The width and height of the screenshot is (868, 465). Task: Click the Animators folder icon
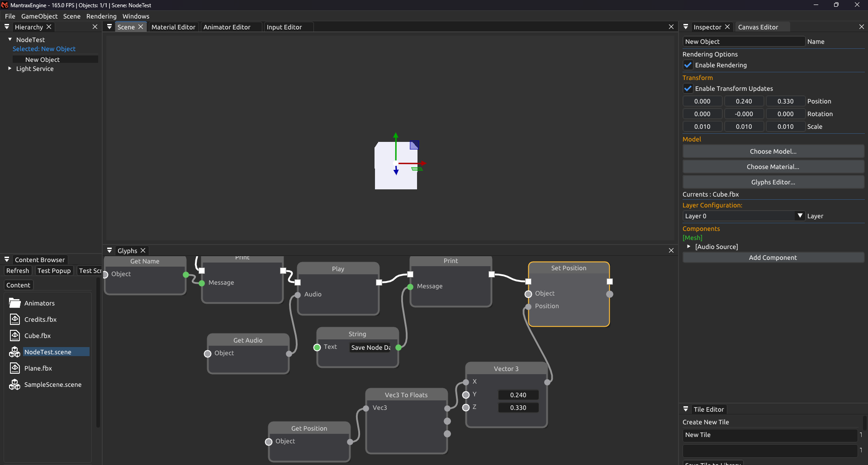(x=15, y=303)
